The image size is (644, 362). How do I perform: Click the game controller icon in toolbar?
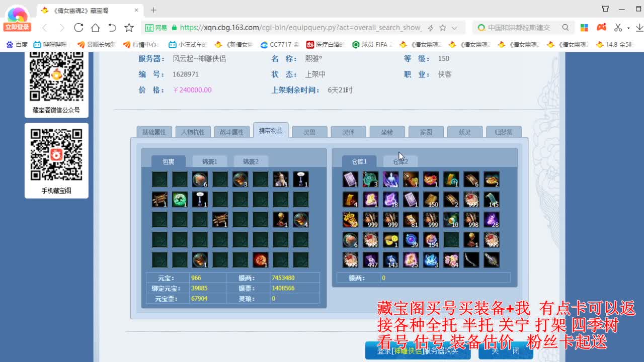[x=601, y=28]
